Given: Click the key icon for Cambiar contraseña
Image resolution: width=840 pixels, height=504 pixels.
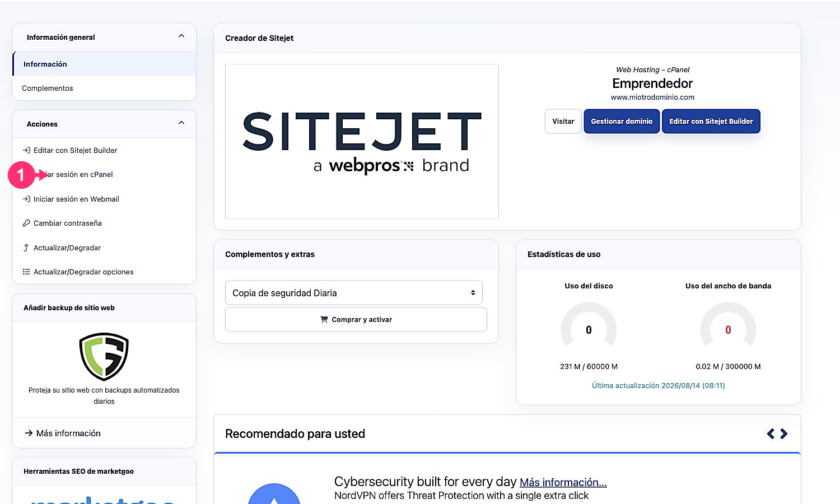Looking at the screenshot, I should coord(26,223).
